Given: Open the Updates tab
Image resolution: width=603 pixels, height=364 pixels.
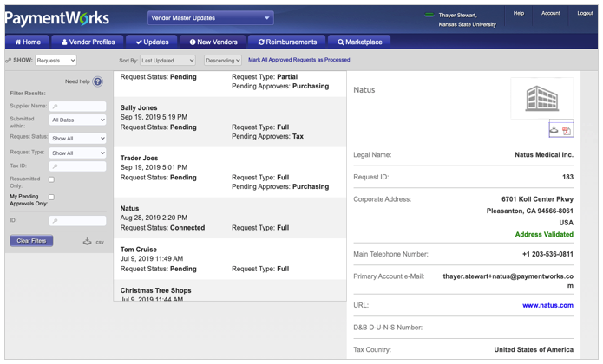Looking at the screenshot, I should [x=152, y=42].
